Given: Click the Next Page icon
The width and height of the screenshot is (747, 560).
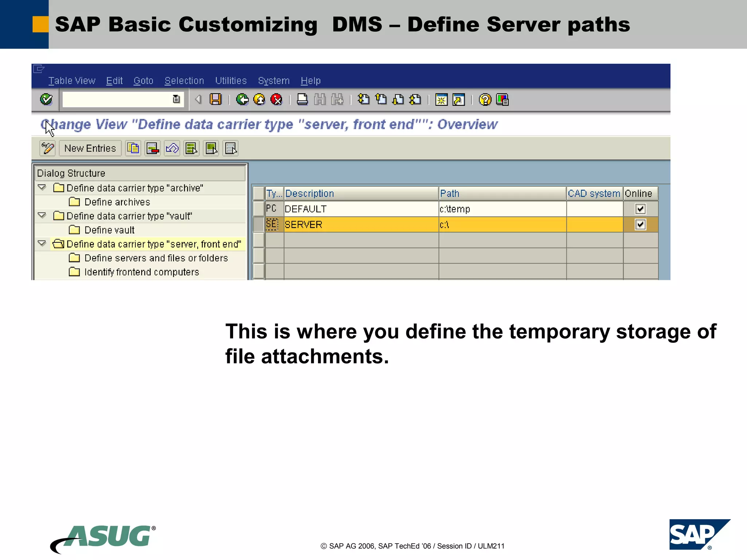Looking at the screenshot, I should pyautogui.click(x=398, y=99).
